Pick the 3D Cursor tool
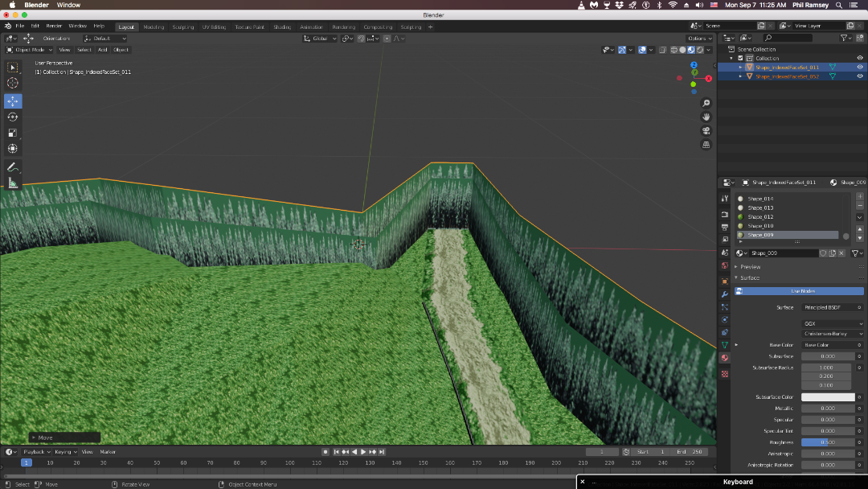 13,84
